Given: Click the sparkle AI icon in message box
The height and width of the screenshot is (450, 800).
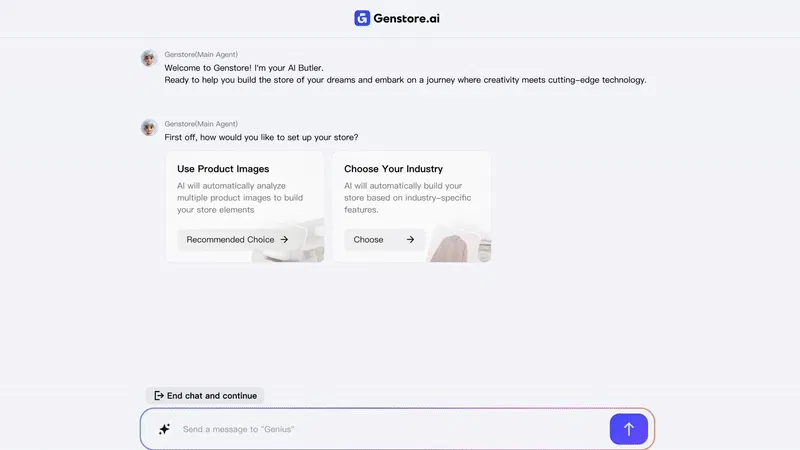Looking at the screenshot, I should coord(164,429).
